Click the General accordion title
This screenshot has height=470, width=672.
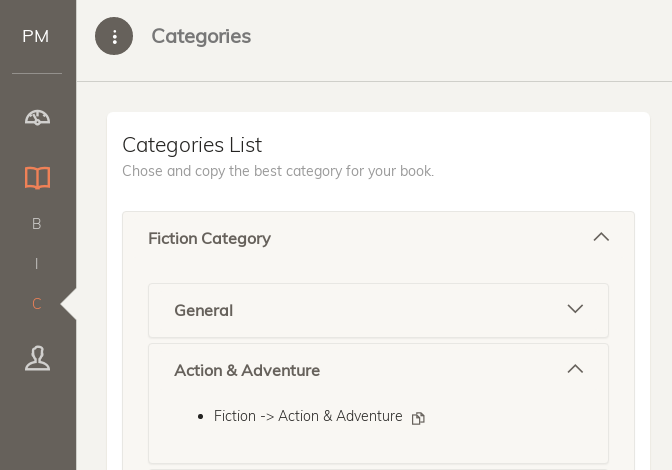[x=204, y=311]
